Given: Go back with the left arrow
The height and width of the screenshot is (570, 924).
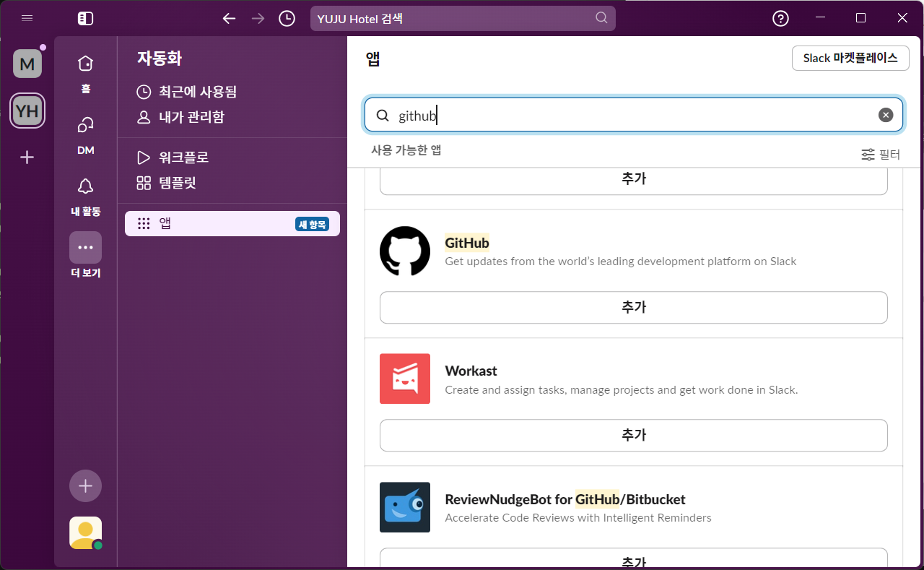Looking at the screenshot, I should 230,18.
